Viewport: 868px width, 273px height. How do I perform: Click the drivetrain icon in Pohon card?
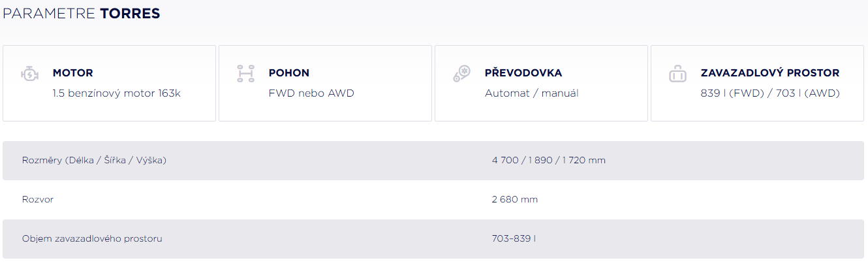245,74
